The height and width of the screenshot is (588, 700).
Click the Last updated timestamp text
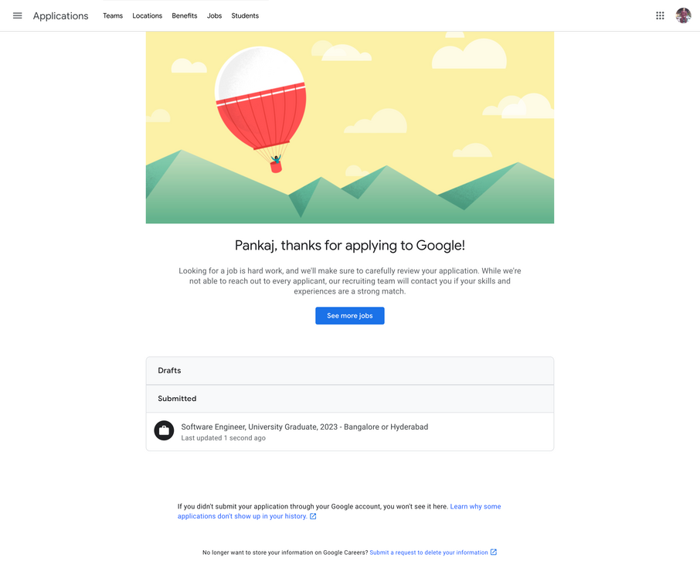[x=223, y=438]
